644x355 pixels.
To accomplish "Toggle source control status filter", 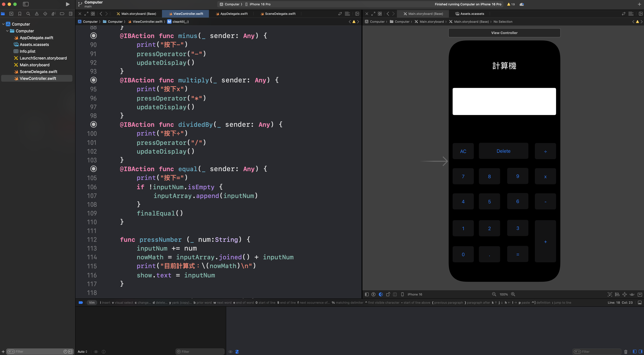I will point(71,351).
